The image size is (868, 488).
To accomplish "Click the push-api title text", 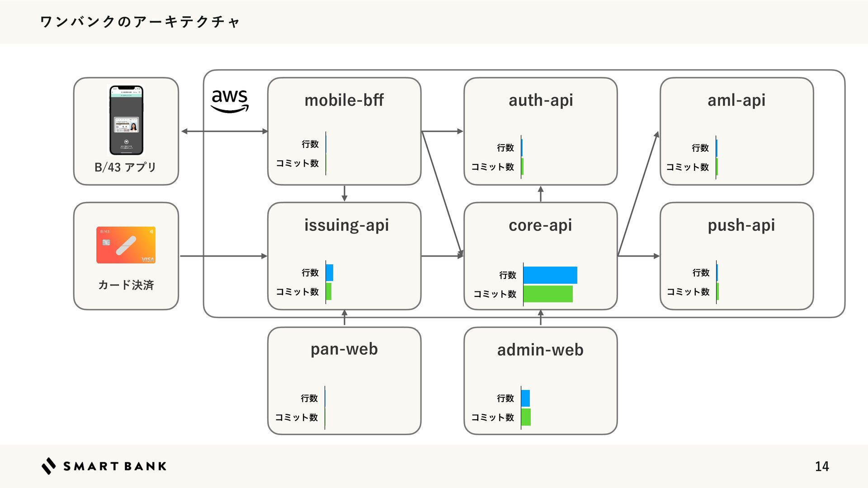I will pos(741,225).
